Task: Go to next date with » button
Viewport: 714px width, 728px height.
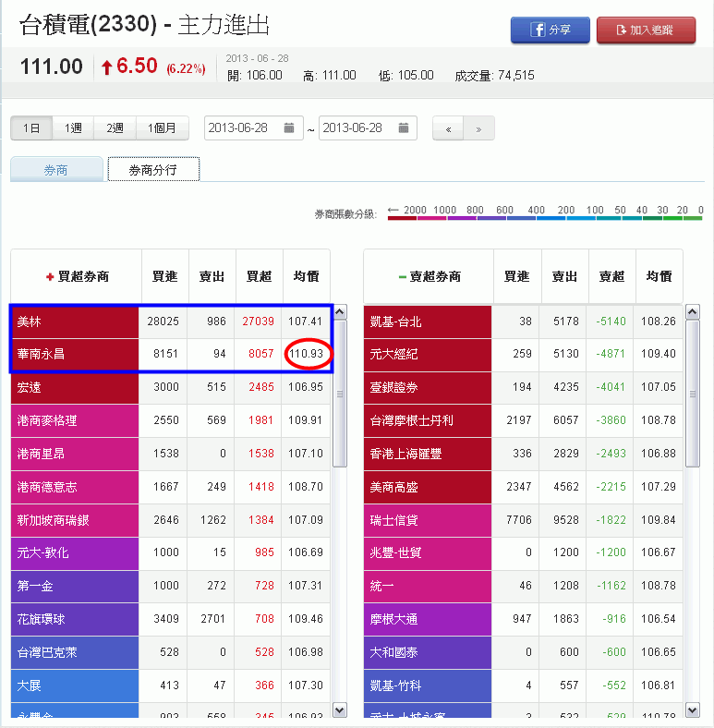Action: (x=478, y=128)
